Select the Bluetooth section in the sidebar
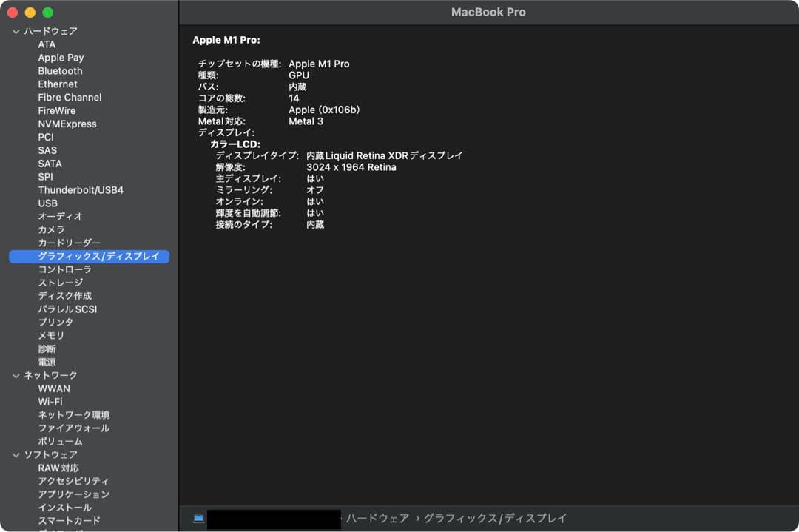 coord(60,70)
